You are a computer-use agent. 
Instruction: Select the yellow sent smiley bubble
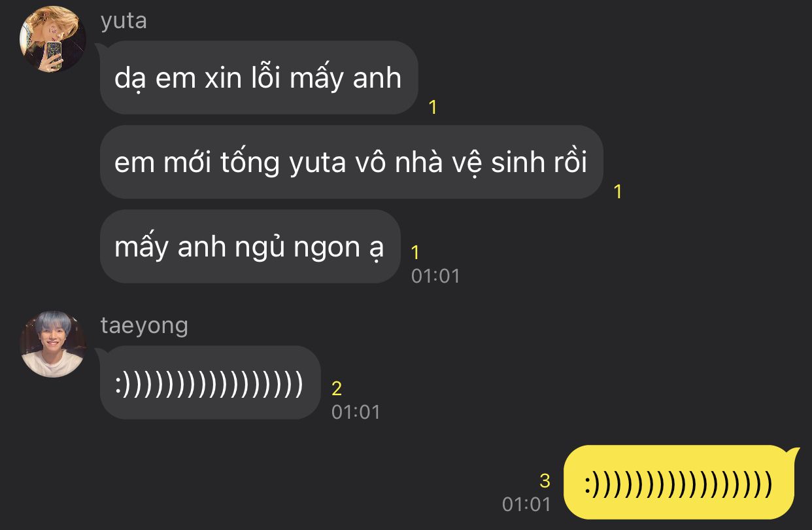[679, 482]
